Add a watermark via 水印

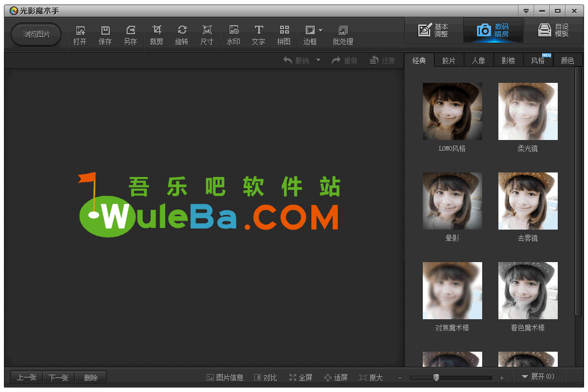point(234,35)
